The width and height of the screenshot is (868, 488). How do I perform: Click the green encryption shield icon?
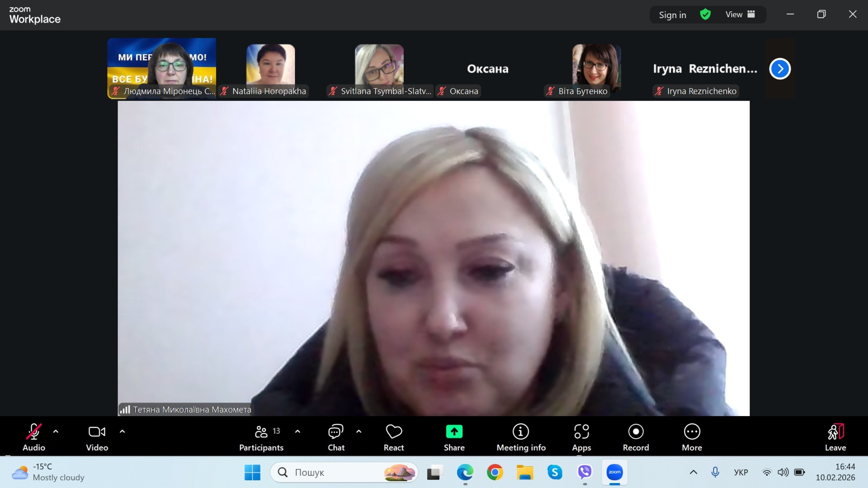point(705,14)
